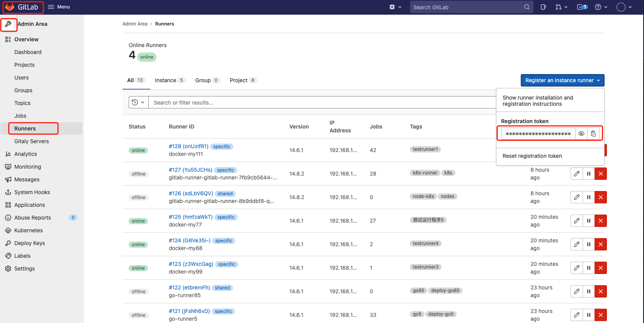Pause runner #127
The image size is (644, 323).
click(x=589, y=174)
